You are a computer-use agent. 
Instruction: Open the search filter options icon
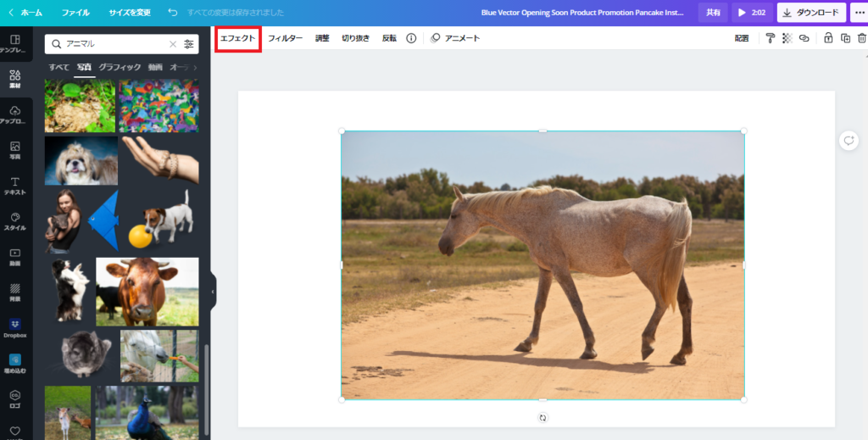189,44
